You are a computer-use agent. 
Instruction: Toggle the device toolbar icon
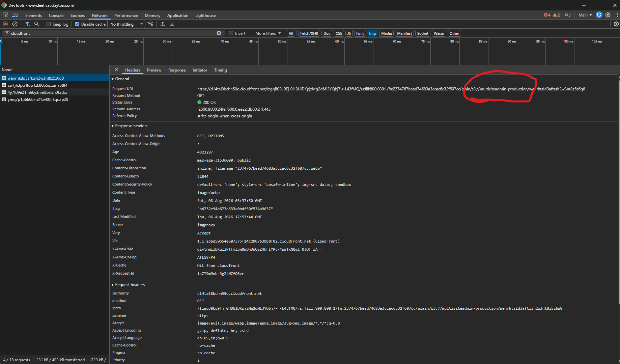[15, 15]
